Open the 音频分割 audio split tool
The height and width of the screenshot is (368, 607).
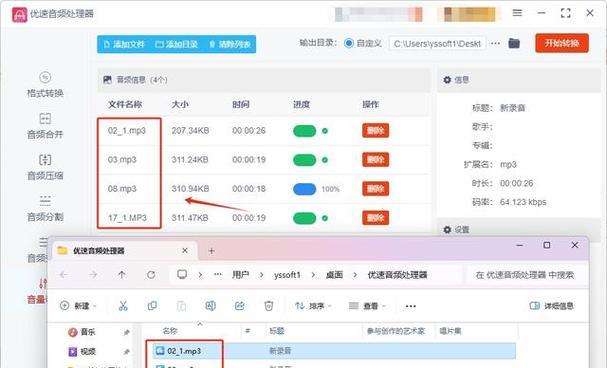tap(45, 208)
